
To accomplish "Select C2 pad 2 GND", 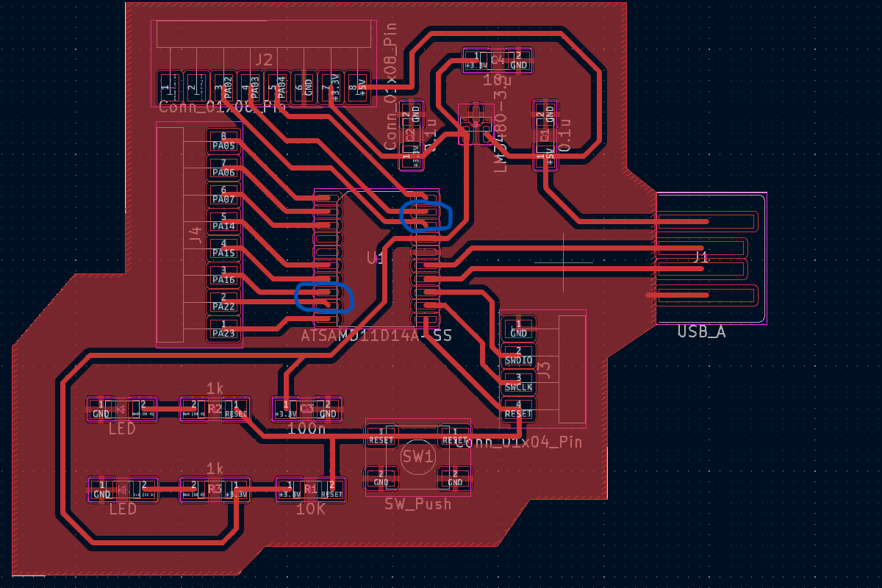I will 411,115.
